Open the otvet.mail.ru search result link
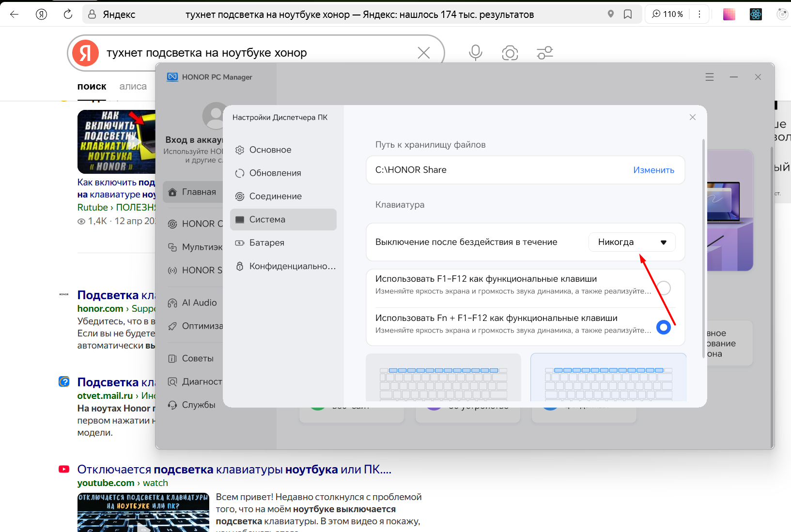 pos(116,382)
